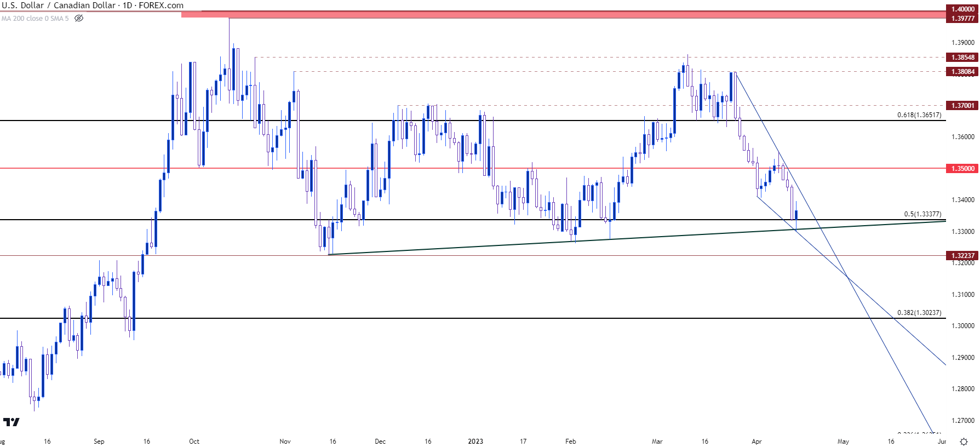The height and width of the screenshot is (447, 980).
Task: Click the 2023 label on time axis
Action: (475, 442)
